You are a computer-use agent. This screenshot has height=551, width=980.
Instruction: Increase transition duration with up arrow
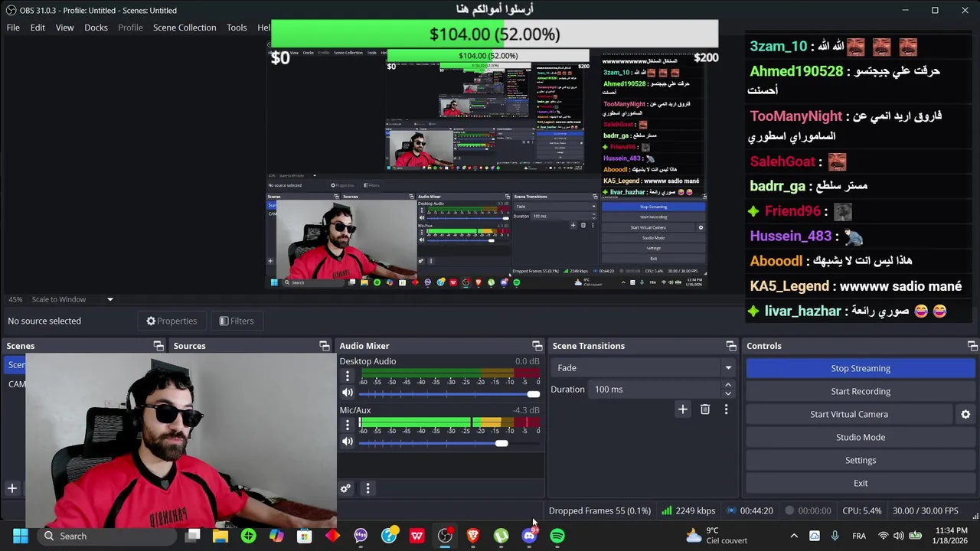tap(727, 385)
